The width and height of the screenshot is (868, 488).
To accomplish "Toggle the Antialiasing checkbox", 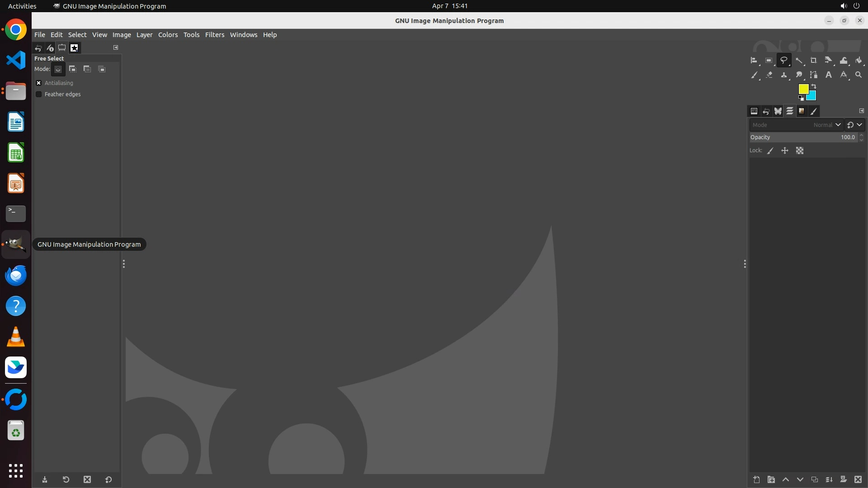I will click(x=39, y=83).
